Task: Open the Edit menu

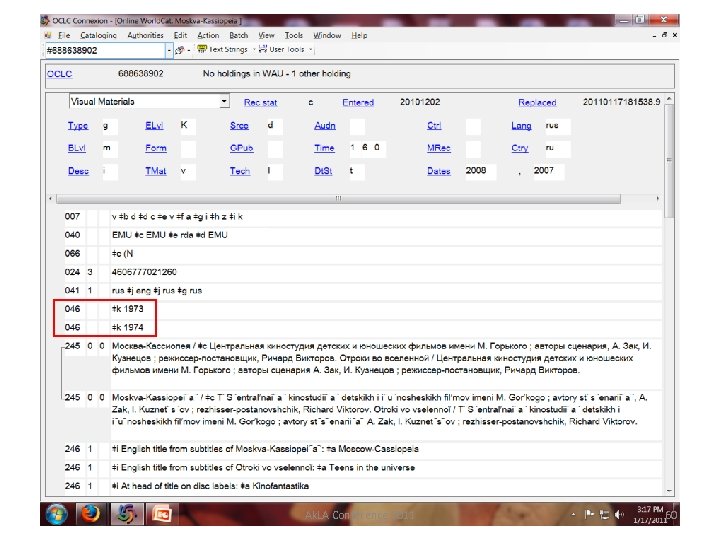Action: 180,35
